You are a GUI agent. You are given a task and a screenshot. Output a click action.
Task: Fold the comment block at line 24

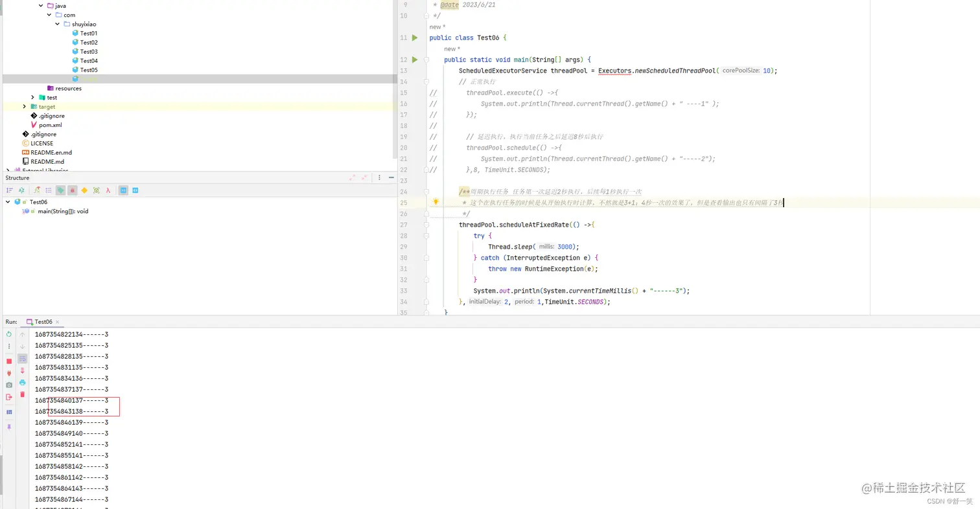[x=426, y=192]
